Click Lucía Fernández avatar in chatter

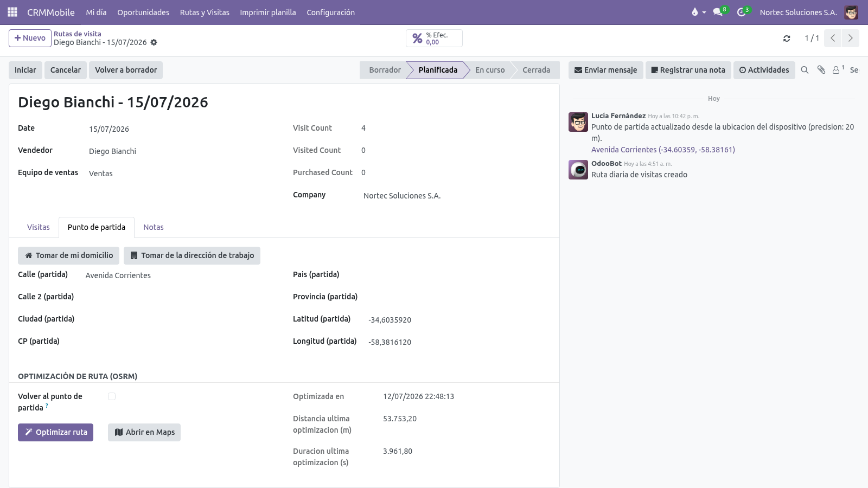[578, 122]
